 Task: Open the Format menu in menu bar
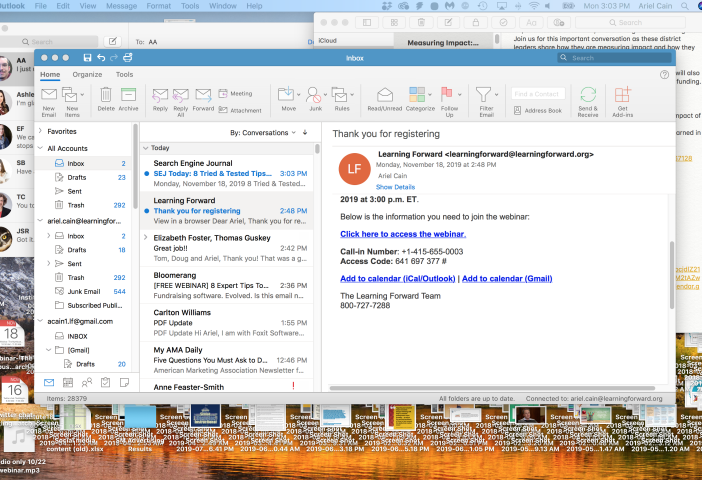click(158, 6)
